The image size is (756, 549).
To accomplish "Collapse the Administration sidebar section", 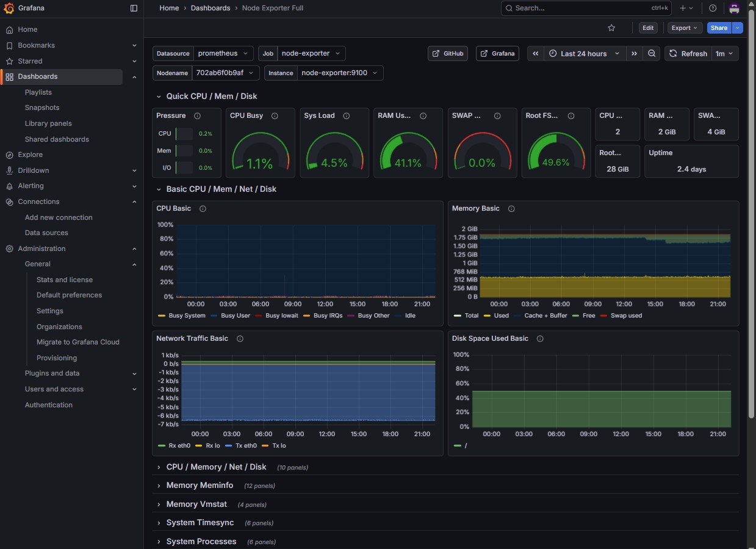I will (x=134, y=249).
